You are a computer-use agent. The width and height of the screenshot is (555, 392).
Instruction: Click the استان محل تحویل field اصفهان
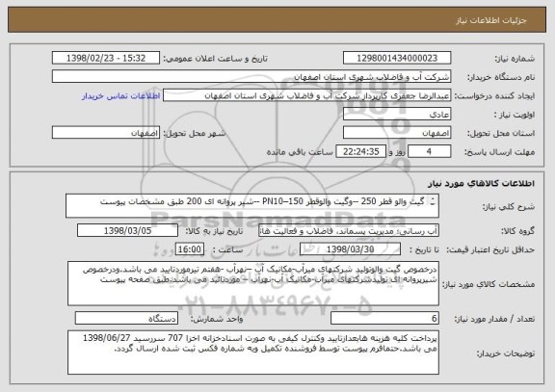tap(397, 133)
